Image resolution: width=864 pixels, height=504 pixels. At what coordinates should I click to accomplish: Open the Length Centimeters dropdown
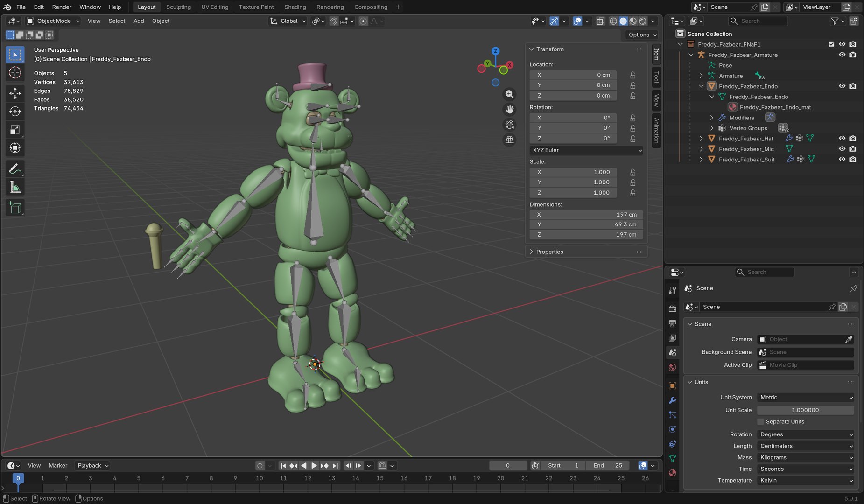pos(806,446)
